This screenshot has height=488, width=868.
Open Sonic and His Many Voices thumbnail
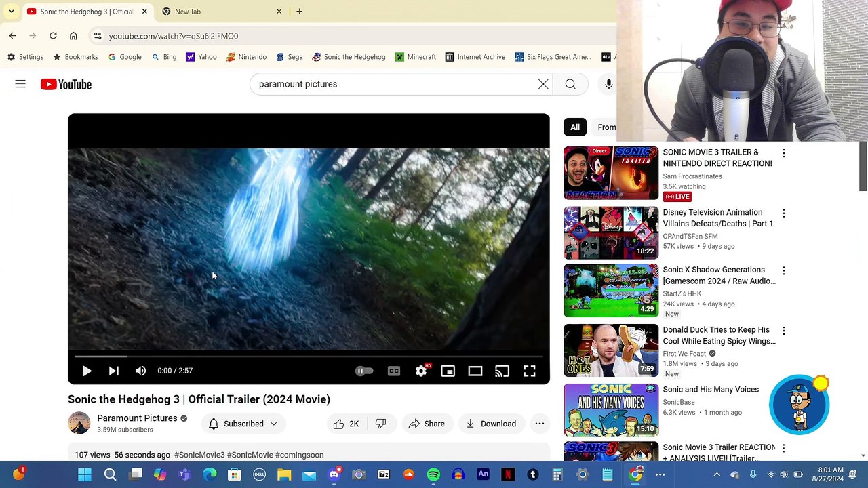click(x=610, y=410)
